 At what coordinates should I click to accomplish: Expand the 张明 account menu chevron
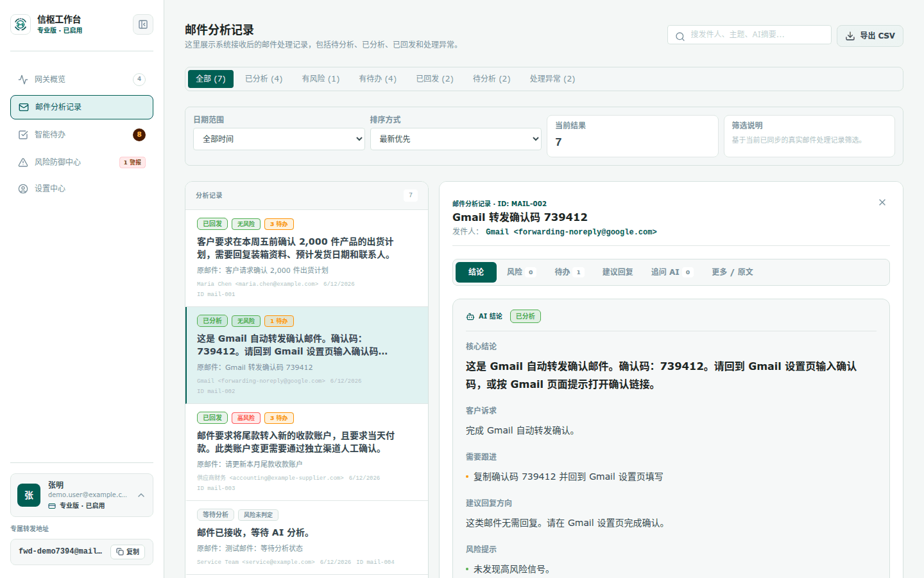[x=141, y=495]
